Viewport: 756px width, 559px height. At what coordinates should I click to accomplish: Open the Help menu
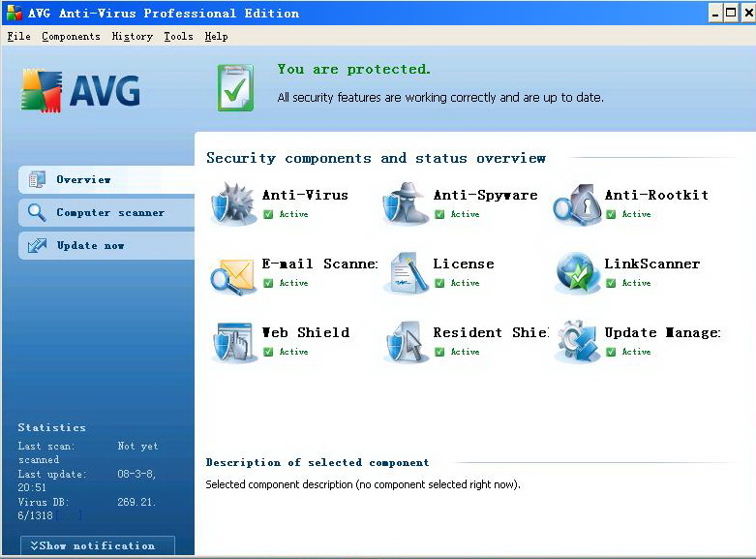tap(216, 37)
